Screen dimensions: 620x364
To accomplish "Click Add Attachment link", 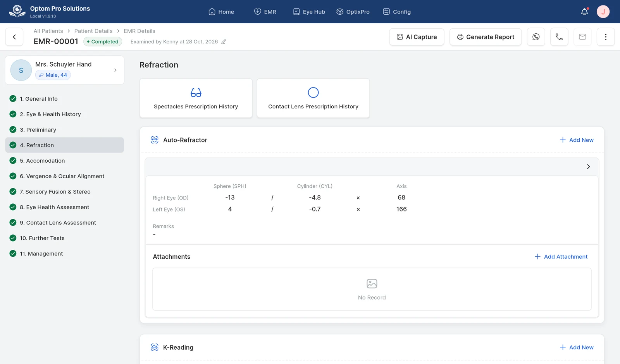I will pyautogui.click(x=561, y=257).
